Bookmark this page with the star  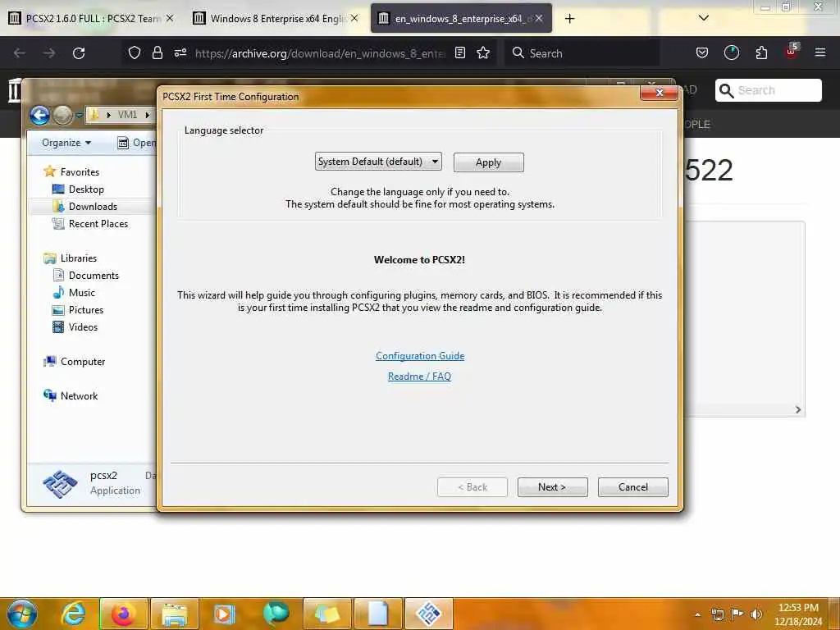[483, 53]
